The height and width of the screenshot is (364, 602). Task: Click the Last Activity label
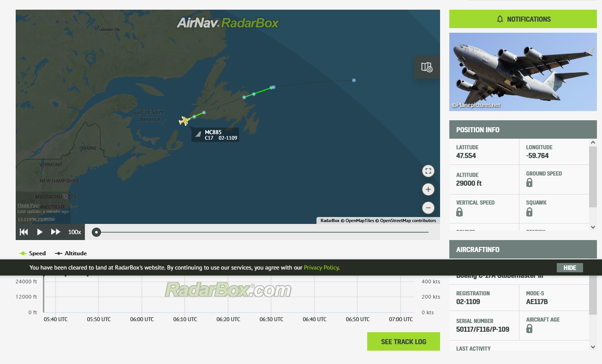pos(473,349)
